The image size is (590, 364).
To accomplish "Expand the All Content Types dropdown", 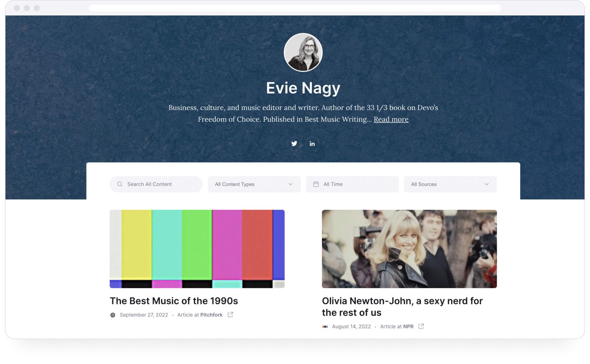I will coord(254,184).
